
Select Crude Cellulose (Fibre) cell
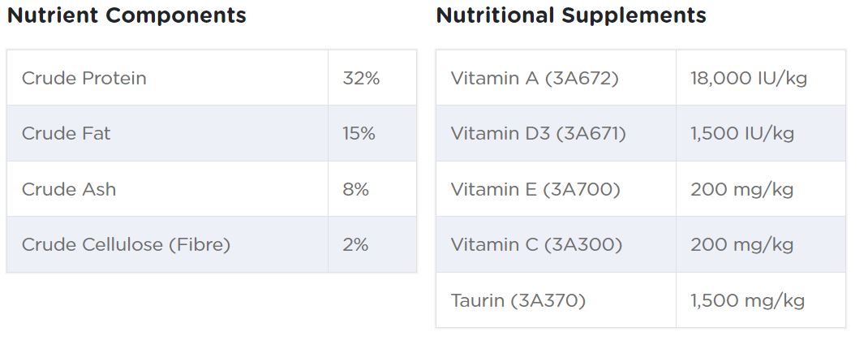point(127,244)
